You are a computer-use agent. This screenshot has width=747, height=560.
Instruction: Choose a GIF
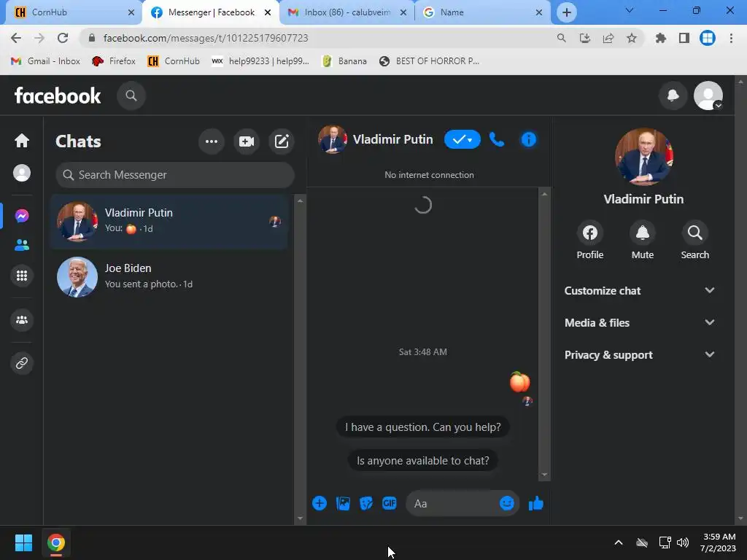tap(390, 503)
